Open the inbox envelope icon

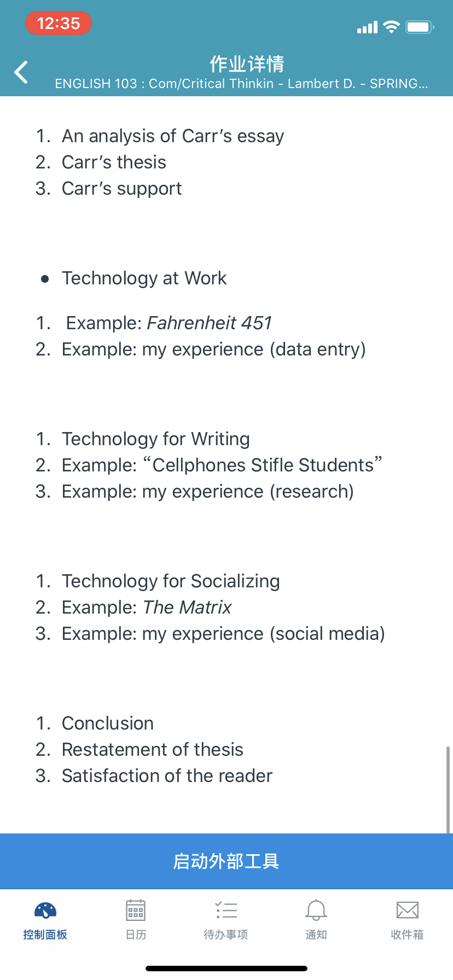407,910
